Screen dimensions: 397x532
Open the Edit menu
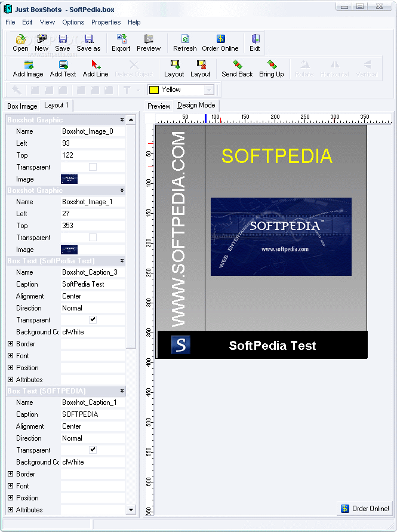(x=27, y=23)
